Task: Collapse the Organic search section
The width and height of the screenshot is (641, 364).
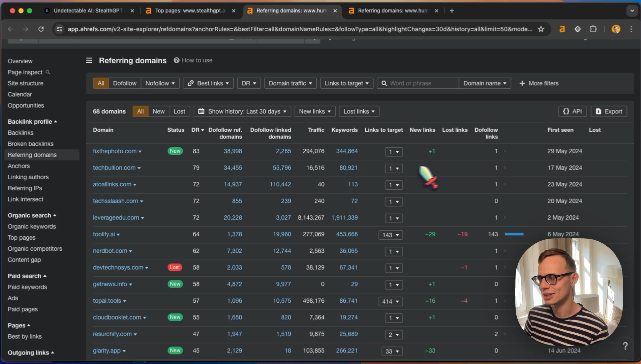Action: (x=32, y=215)
